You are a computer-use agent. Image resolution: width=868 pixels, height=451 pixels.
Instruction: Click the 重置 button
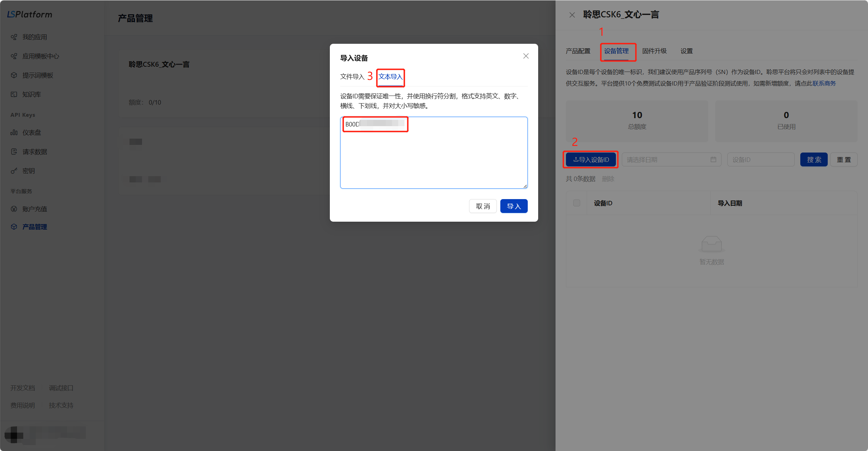coord(843,159)
